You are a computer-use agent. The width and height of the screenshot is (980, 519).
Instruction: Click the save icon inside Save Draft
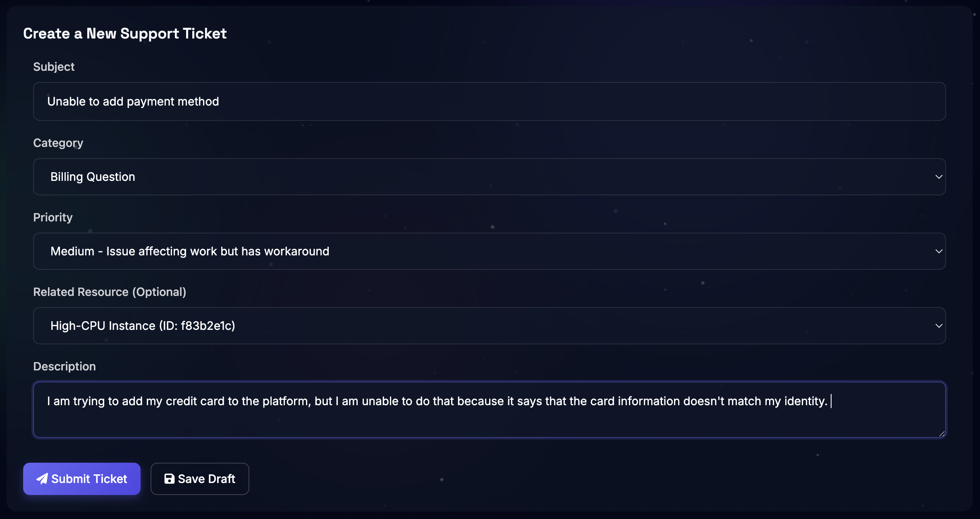[x=170, y=478]
